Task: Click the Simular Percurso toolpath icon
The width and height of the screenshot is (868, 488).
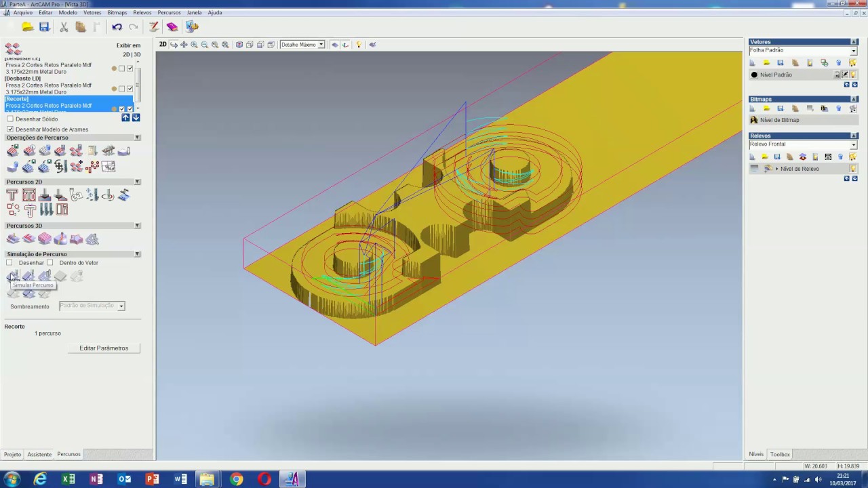Action: click(x=12, y=276)
